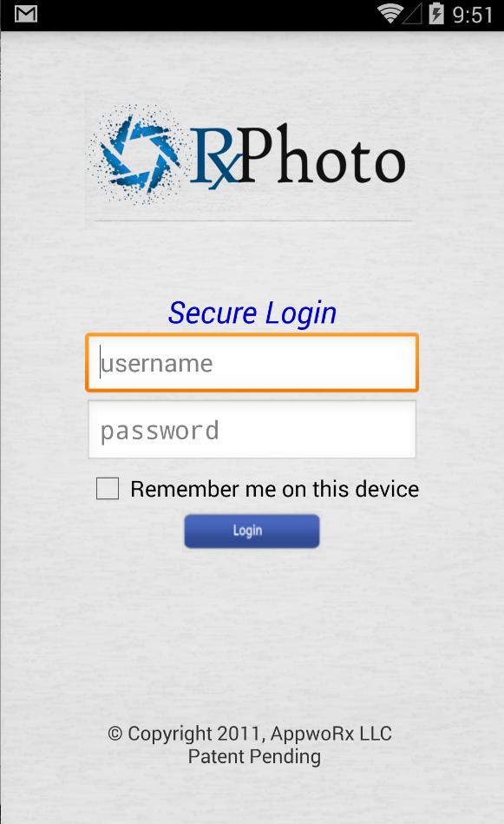Screen dimensions: 504x824
Task: Click the Secure Login heading
Action: (252, 313)
